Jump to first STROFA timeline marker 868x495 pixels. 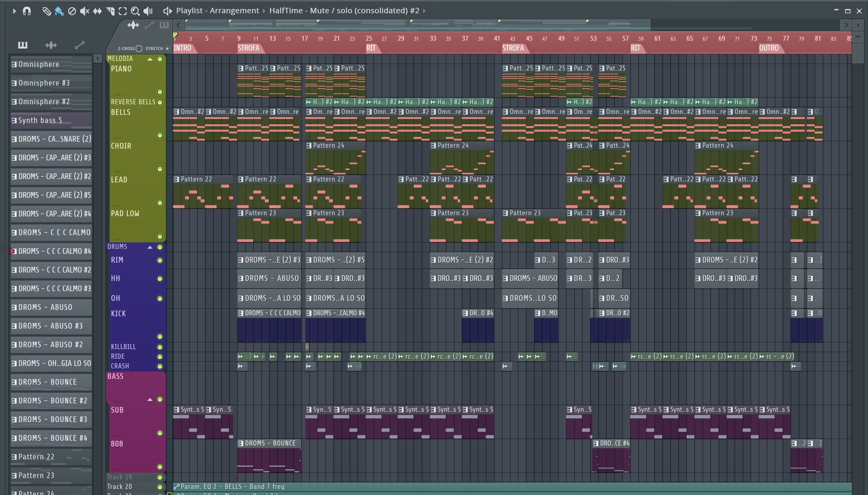[x=249, y=48]
